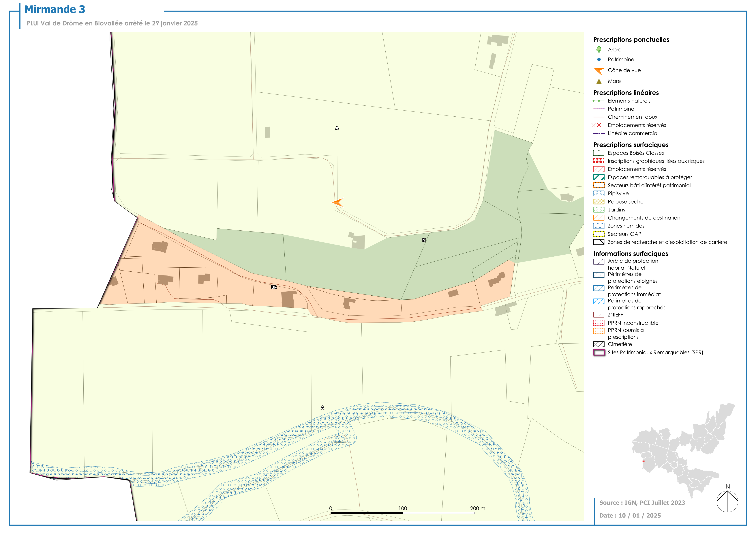Viewport: 756px width, 535px height.
Task: Click the Informations surfaciques heading
Action: [631, 254]
